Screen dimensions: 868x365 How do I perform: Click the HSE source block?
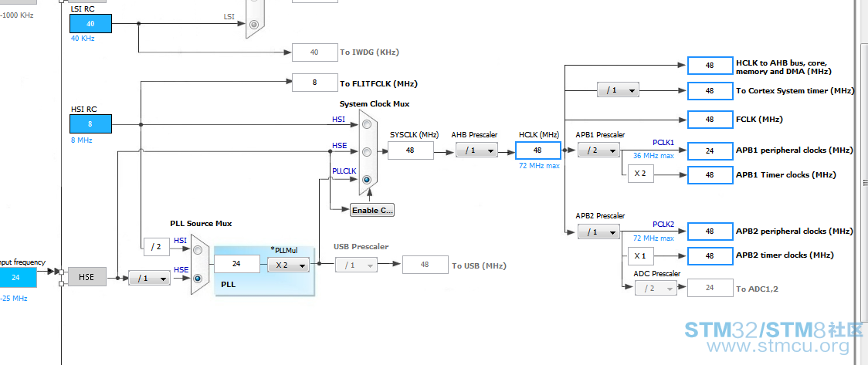(x=87, y=276)
